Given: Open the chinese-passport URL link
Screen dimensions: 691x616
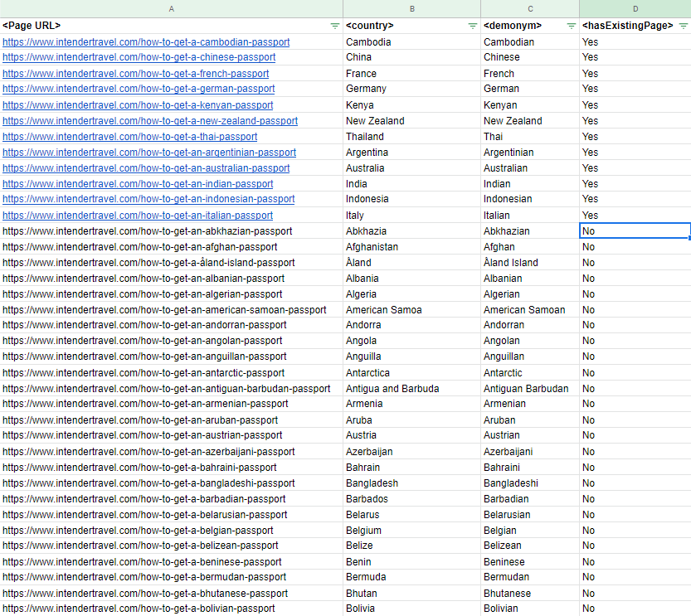Looking at the screenshot, I should 139,57.
